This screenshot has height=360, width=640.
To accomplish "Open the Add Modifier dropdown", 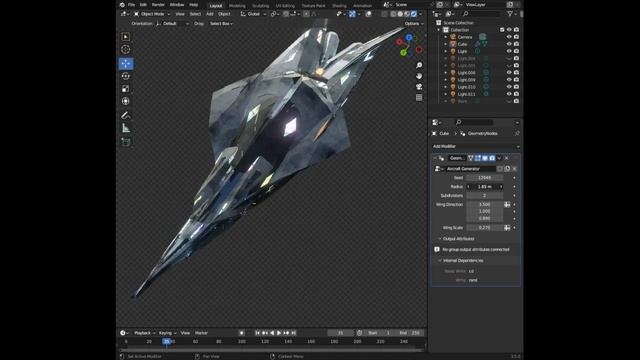I will 476,146.
